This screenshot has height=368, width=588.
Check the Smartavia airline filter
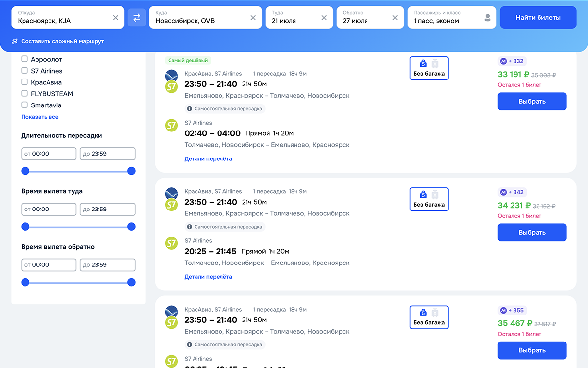click(24, 105)
